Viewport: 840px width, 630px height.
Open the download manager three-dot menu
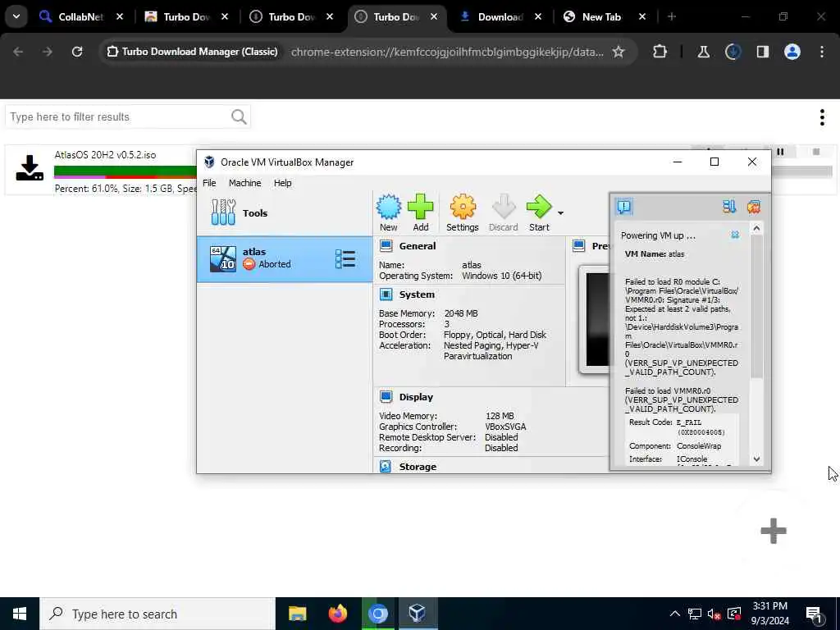[x=822, y=117]
